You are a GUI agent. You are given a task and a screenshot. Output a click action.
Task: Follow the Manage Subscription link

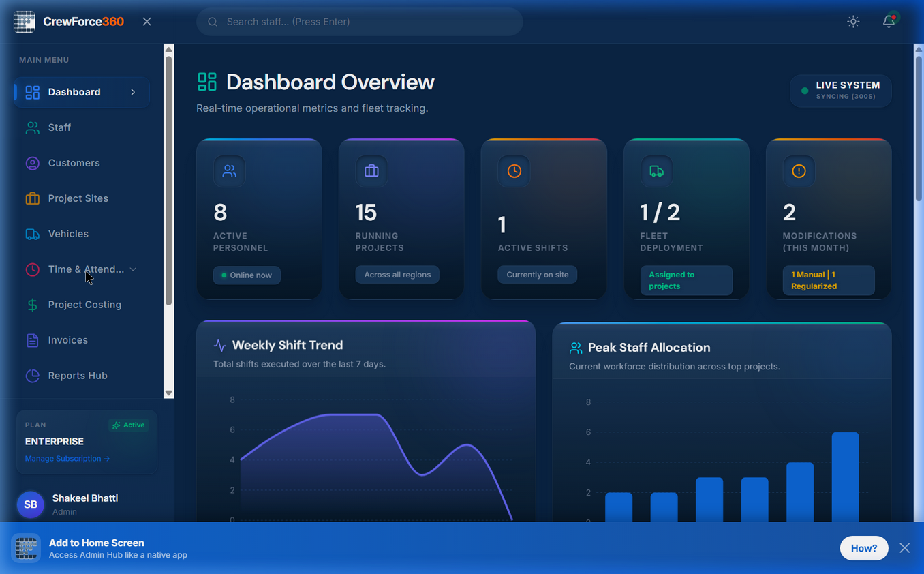click(67, 459)
